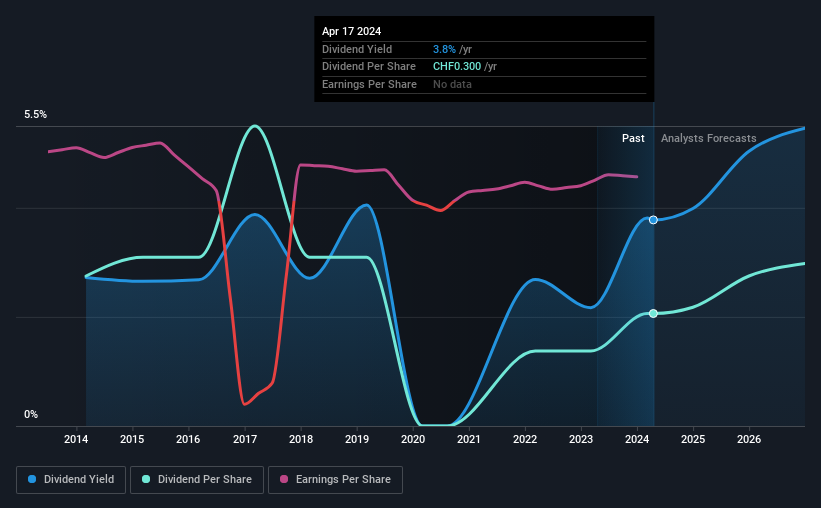Screen dimensions: 821x508
Task: Select the blue Dividend Yield data point marker
Action: [x=653, y=220]
